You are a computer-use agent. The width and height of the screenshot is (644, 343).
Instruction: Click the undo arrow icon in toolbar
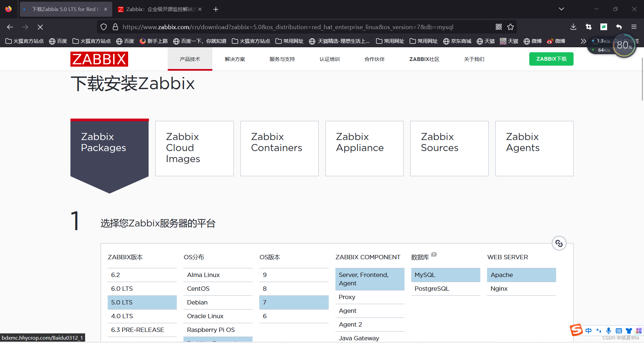[x=619, y=27]
